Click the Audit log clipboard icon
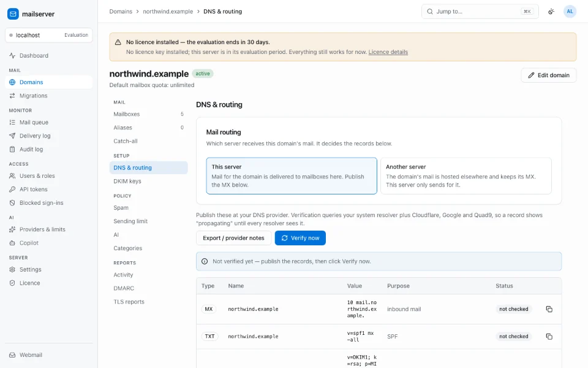Viewport: 588px width, 368px height. pyautogui.click(x=12, y=150)
